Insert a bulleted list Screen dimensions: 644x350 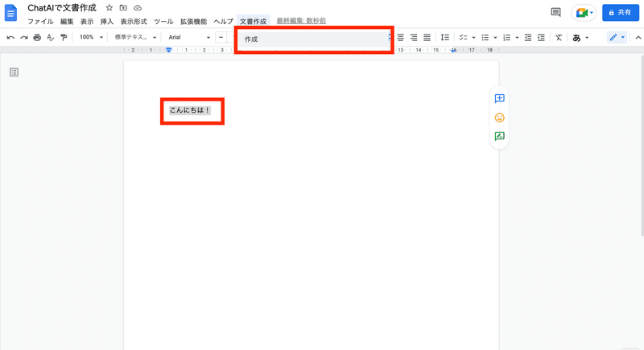pos(485,38)
